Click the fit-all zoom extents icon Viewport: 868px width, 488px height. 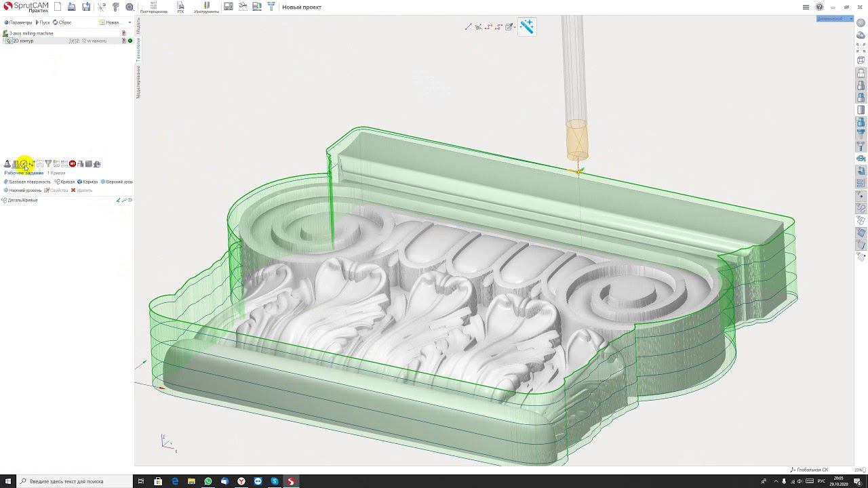[861, 47]
